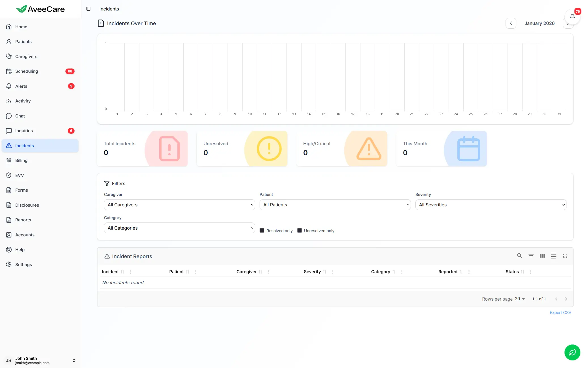Image resolution: width=588 pixels, height=368 pixels.
Task: Click the green chat assistant bubble
Action: pyautogui.click(x=572, y=352)
